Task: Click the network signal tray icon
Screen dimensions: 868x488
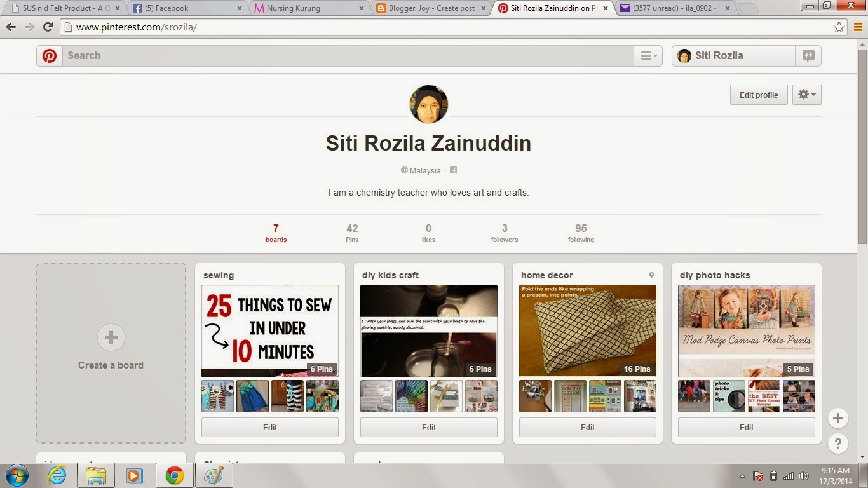Action: 789,476
